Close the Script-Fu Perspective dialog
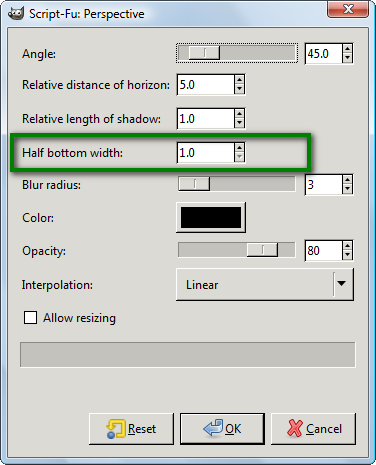376x465 pixels. click(x=348, y=9)
